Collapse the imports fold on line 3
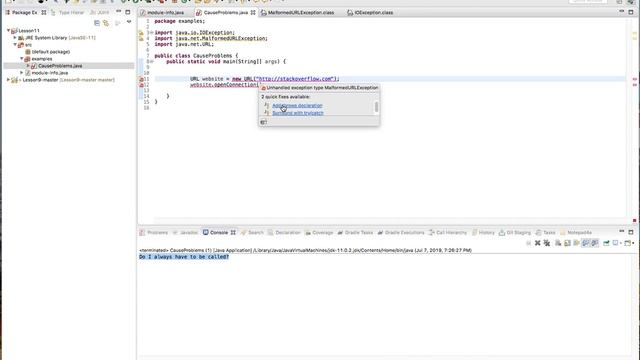The width and height of the screenshot is (640, 360). [x=151, y=32]
